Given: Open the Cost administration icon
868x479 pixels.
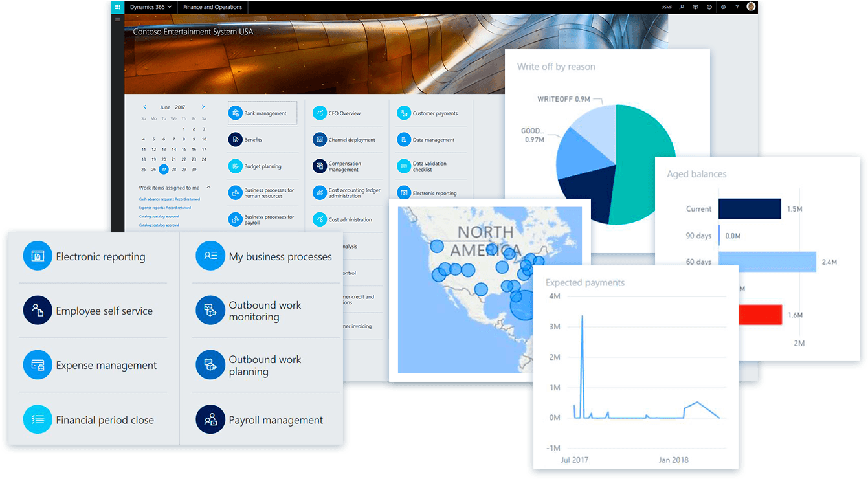Looking at the screenshot, I should click(x=320, y=219).
